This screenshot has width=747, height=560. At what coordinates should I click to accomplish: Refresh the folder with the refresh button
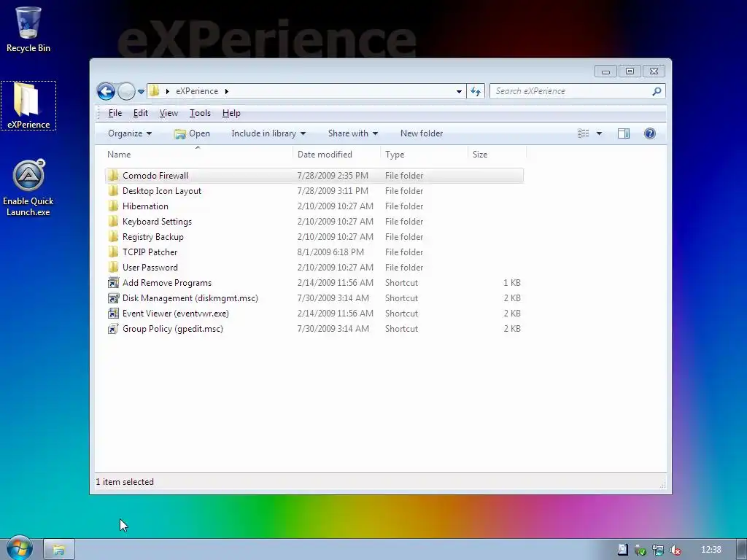476,91
